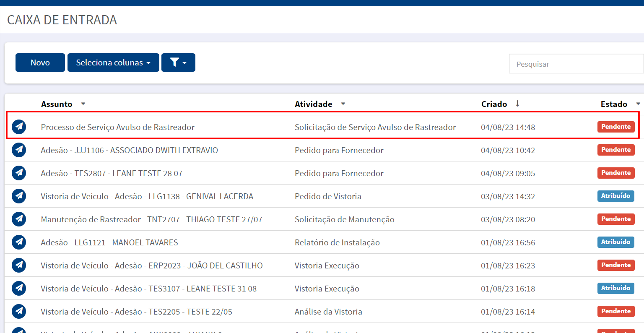Screen dimensions: 644x333
Task: Click Pendente badge dated 04/08/23 14:48
Action: [x=616, y=127]
